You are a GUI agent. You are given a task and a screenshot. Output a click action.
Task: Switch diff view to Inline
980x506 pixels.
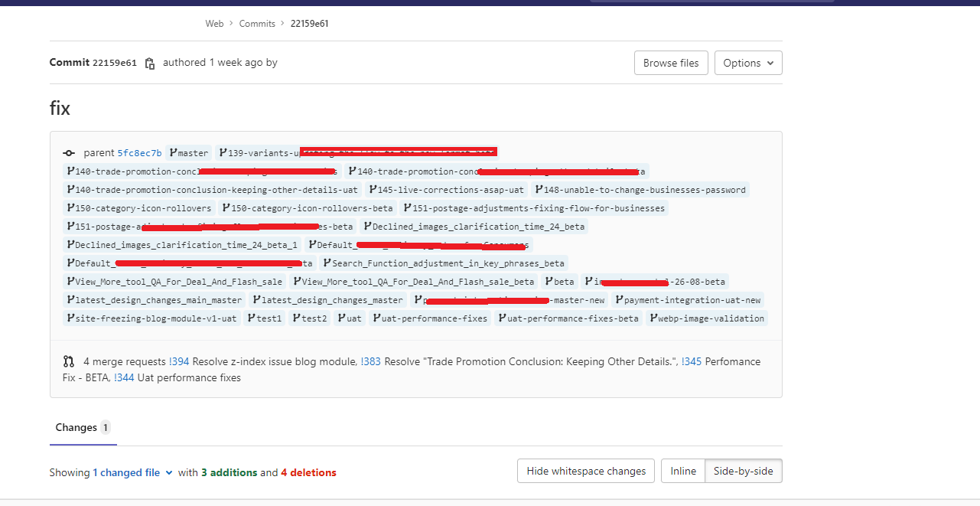click(x=682, y=471)
